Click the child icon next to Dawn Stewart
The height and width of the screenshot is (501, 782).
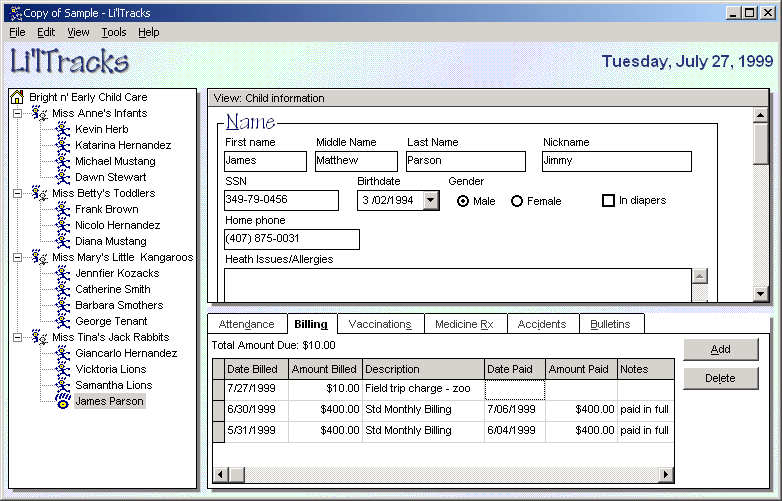click(63, 177)
